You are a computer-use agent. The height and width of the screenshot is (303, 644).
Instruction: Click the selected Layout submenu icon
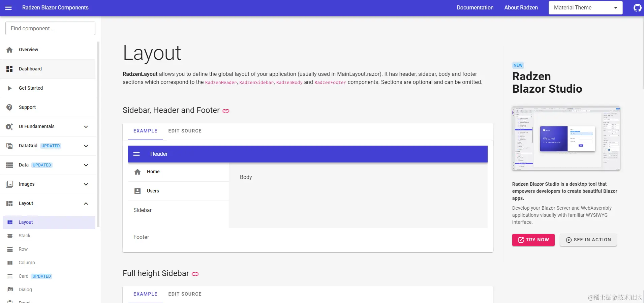click(x=10, y=222)
